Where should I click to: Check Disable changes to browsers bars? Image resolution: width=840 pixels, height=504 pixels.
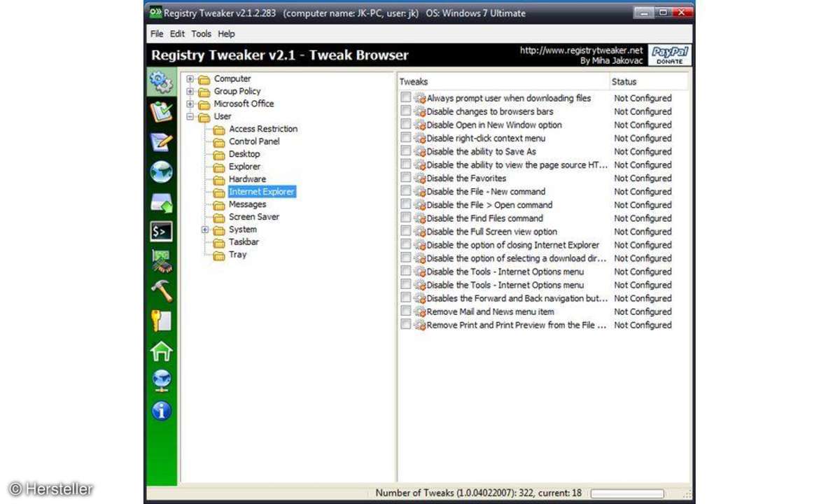click(406, 111)
